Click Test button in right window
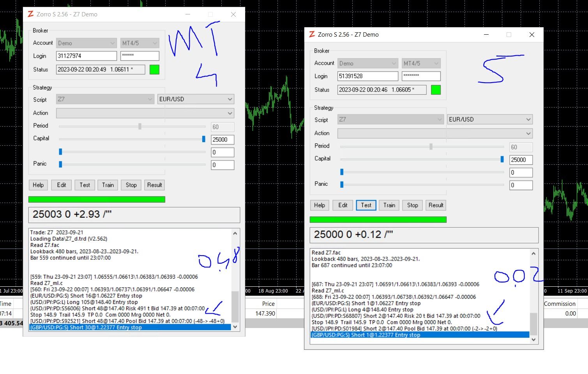This screenshot has height=374, width=588. pos(366,205)
